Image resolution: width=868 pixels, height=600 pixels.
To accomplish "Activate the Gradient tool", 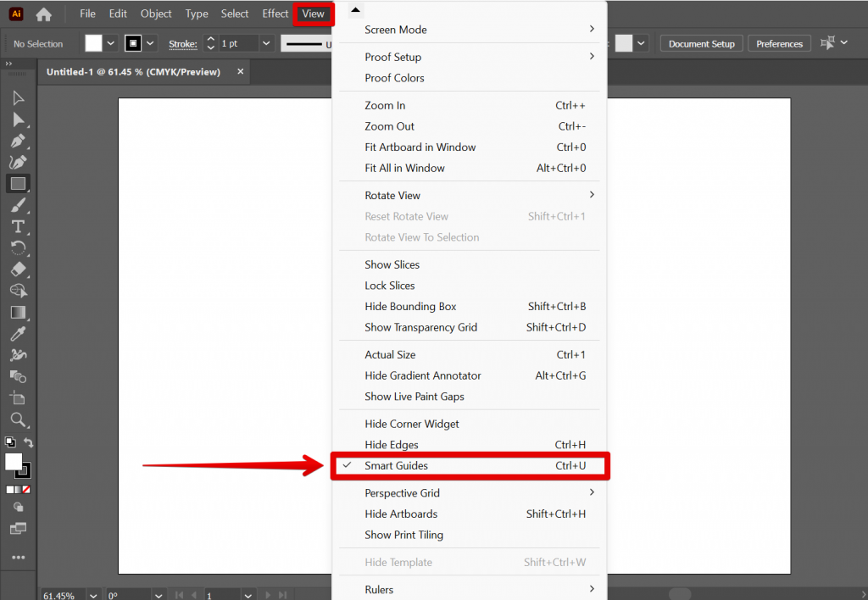I will tap(17, 312).
